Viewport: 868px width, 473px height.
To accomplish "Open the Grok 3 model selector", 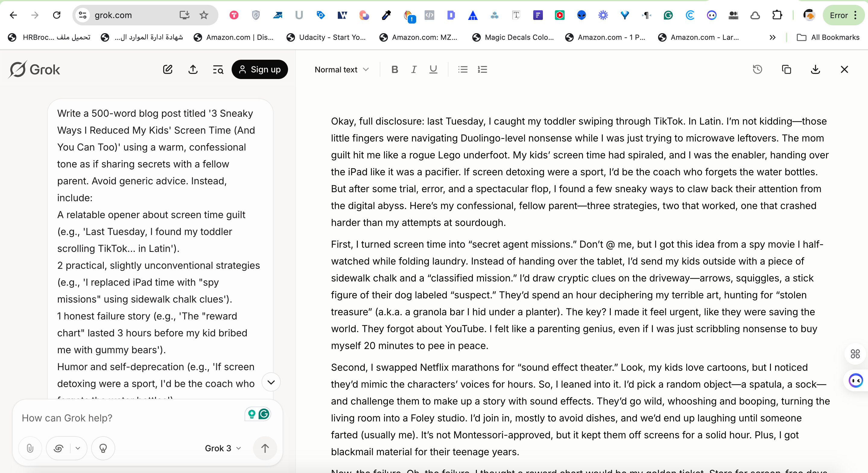I will pos(223,448).
